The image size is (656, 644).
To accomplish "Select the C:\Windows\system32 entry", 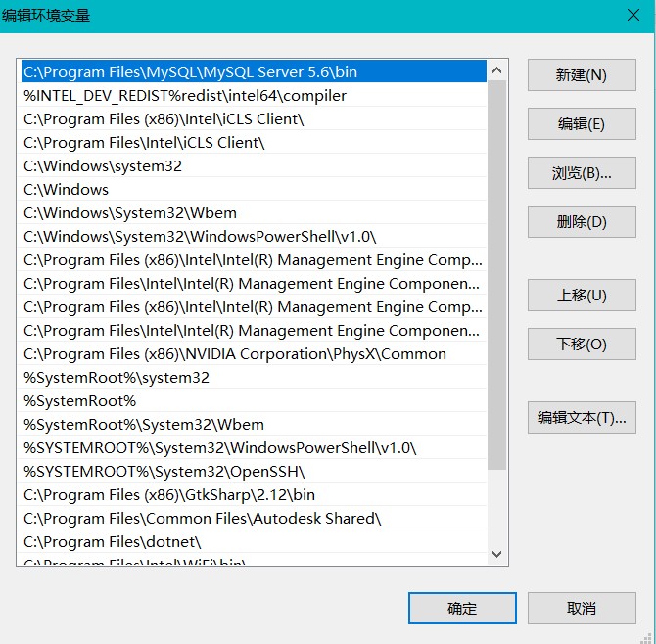I will click(254, 166).
